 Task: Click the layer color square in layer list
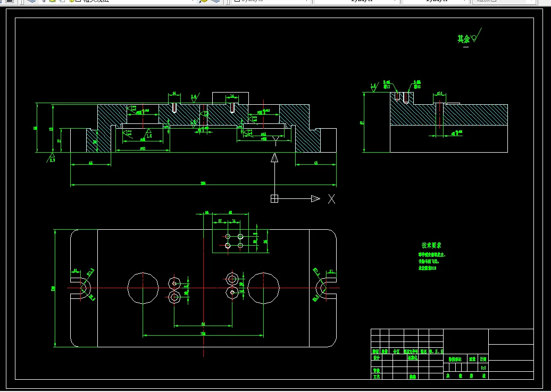point(78,1)
